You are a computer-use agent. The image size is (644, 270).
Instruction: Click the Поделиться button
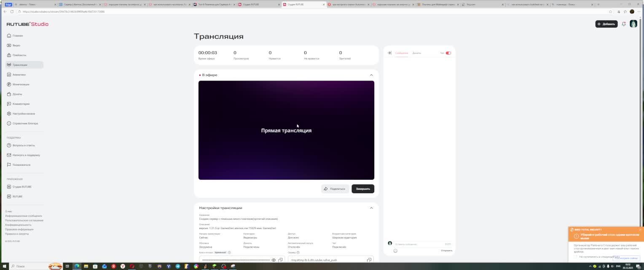coord(335,189)
